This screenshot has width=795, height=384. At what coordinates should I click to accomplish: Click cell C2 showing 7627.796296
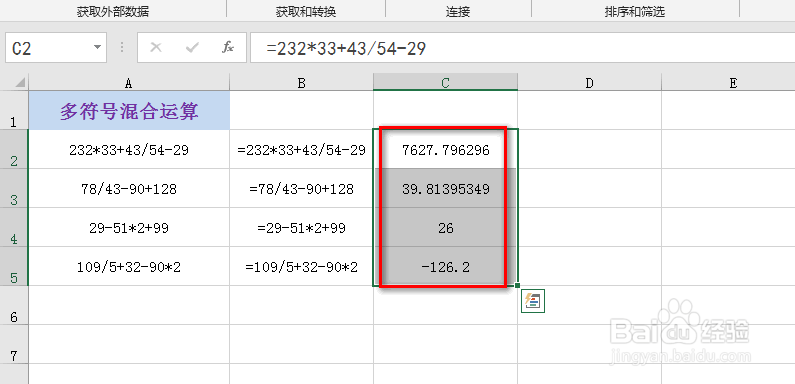(x=446, y=150)
